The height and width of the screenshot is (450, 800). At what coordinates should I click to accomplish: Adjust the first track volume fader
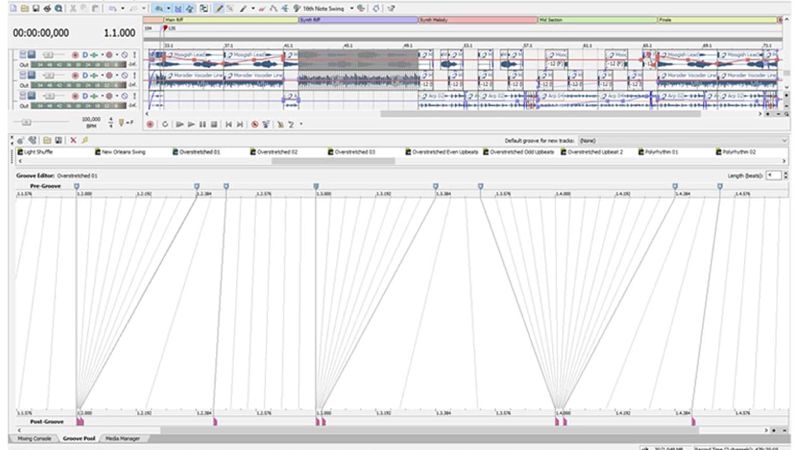[x=48, y=55]
